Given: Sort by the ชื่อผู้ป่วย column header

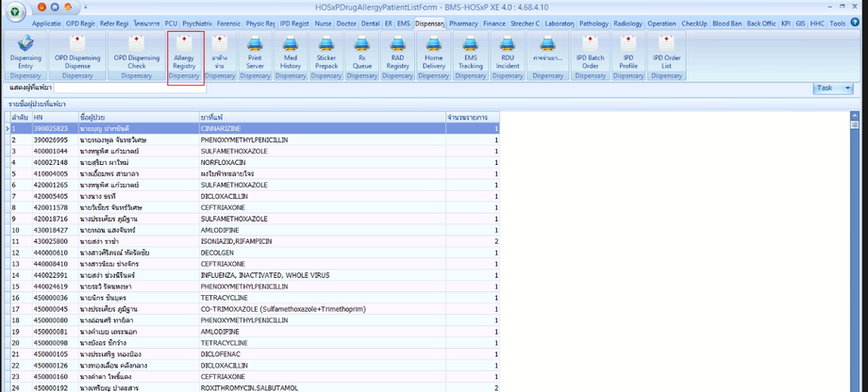Looking at the screenshot, I should coord(139,117).
